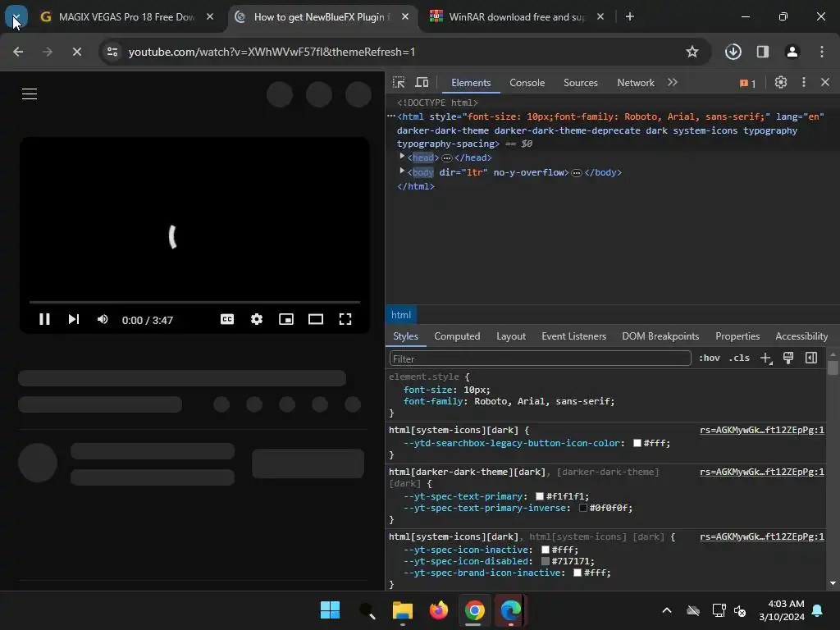Screen dimensions: 840x630
Task: Open DevTools customize three-dot menu
Action: pyautogui.click(x=804, y=82)
